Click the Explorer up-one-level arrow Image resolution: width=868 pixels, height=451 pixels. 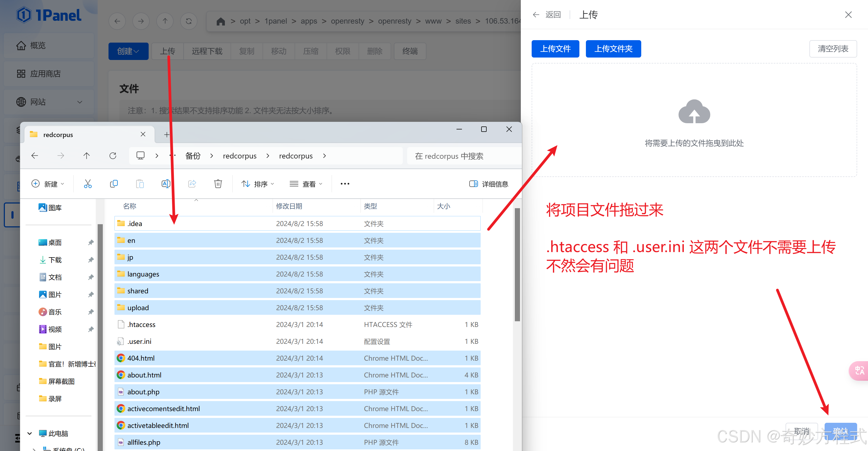click(87, 156)
